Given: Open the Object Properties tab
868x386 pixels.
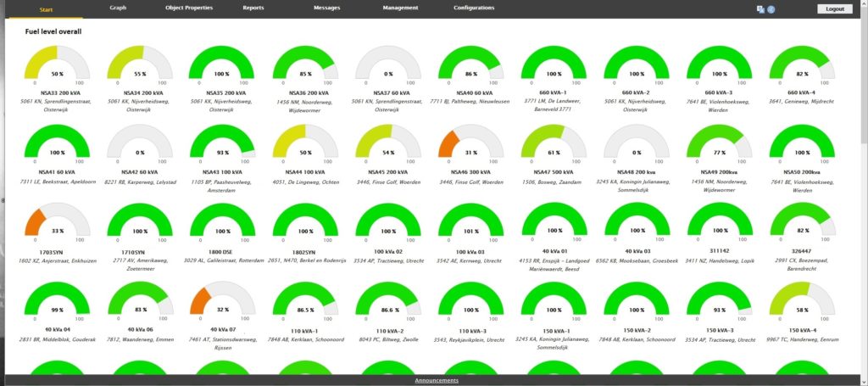Looking at the screenshot, I should pos(189,8).
